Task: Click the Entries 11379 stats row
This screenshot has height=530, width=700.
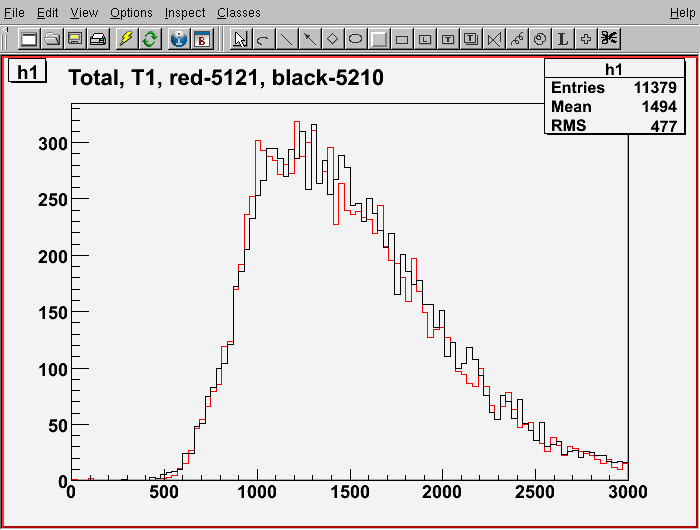Action: (x=614, y=88)
